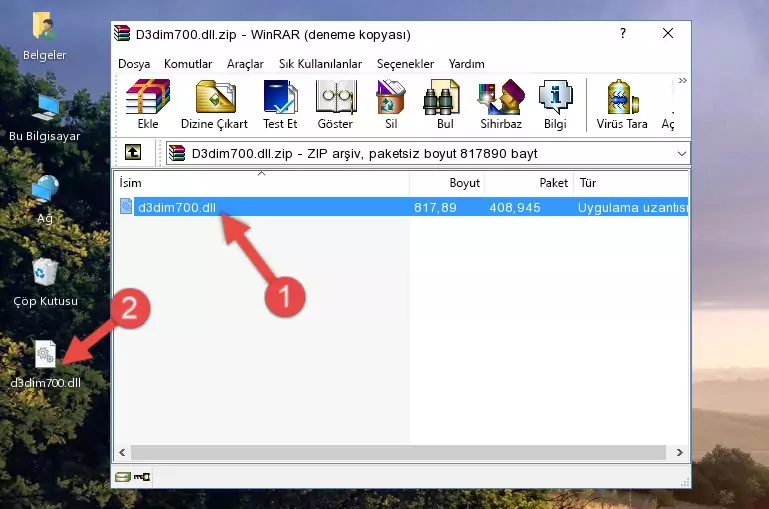Image resolution: width=769 pixels, height=509 pixels.
Task: Click the Test Et toolbar icon
Action: coord(280,103)
